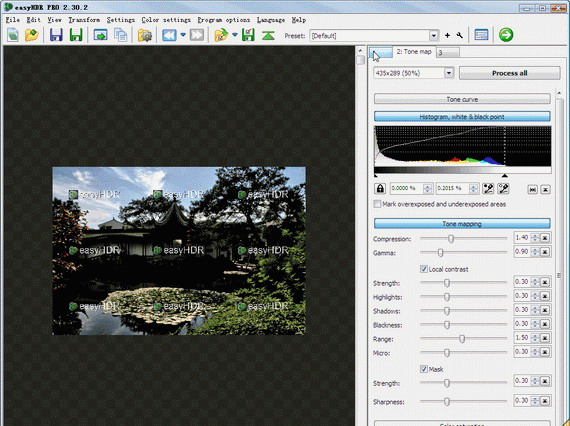Open the preview size 435x289 dropdown
The image size is (570, 426).
(x=449, y=73)
